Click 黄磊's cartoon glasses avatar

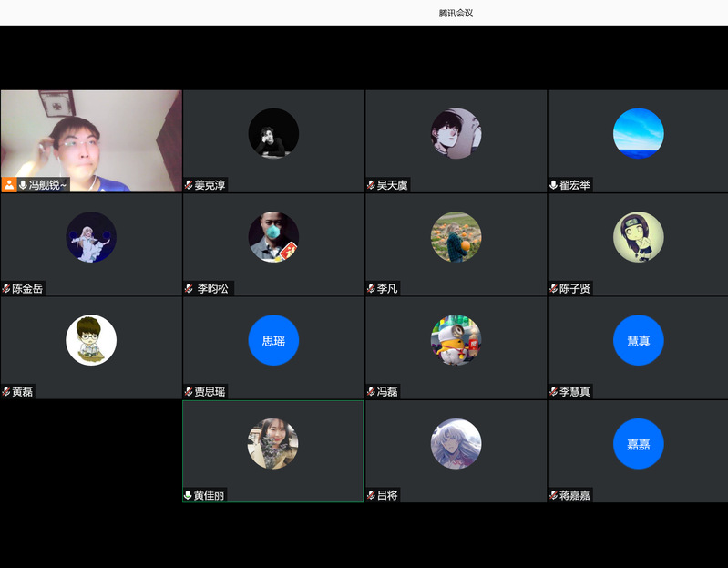click(91, 340)
